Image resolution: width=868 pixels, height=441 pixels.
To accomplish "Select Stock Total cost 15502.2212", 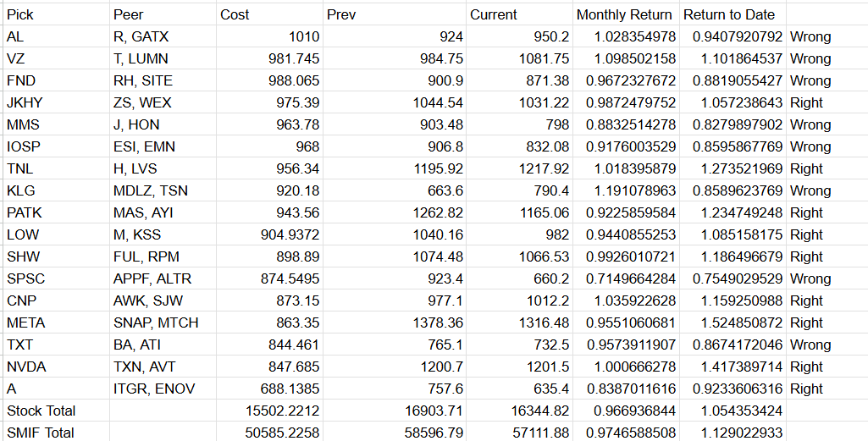I will 269,411.
